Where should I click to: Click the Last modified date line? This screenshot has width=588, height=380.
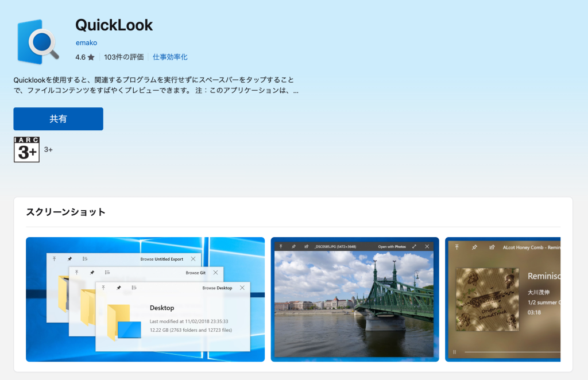click(x=189, y=321)
